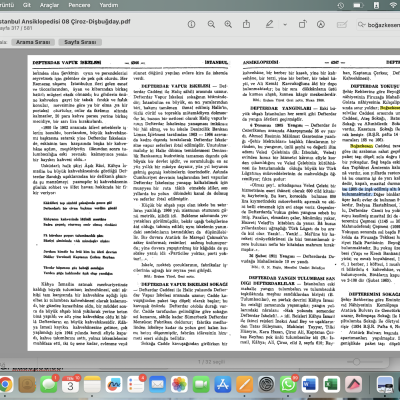Open FaceTime from the Dock
Image resolution: width=400 pixels, height=400 pixels.
201,384
